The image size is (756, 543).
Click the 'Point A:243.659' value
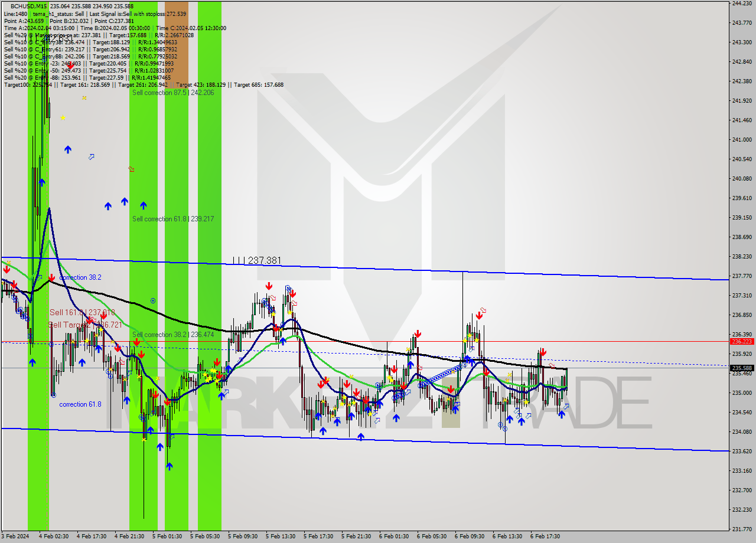pos(24,21)
